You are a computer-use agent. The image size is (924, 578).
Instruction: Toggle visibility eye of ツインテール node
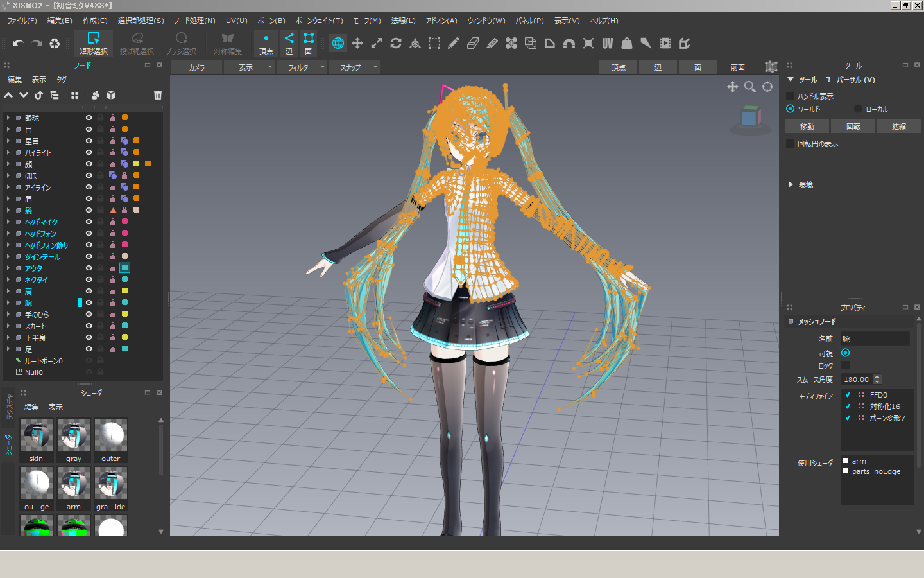click(89, 256)
